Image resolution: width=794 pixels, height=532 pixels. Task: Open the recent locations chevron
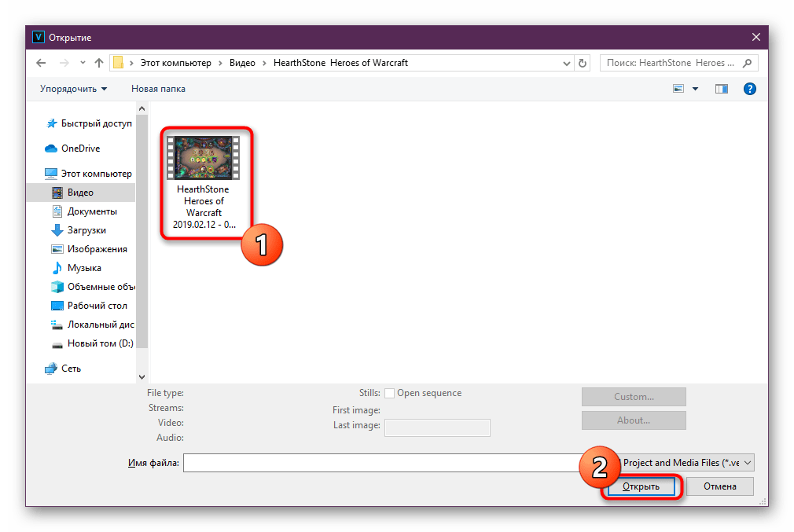(83, 63)
